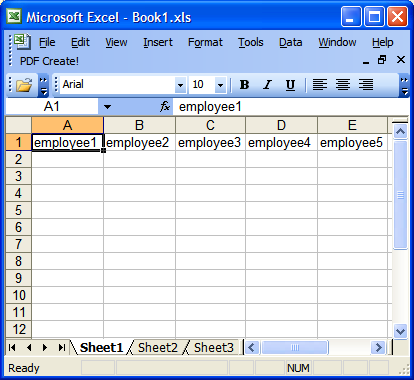This screenshot has height=380, width=414.
Task: Open the font size dropdown
Action: pyautogui.click(x=220, y=85)
